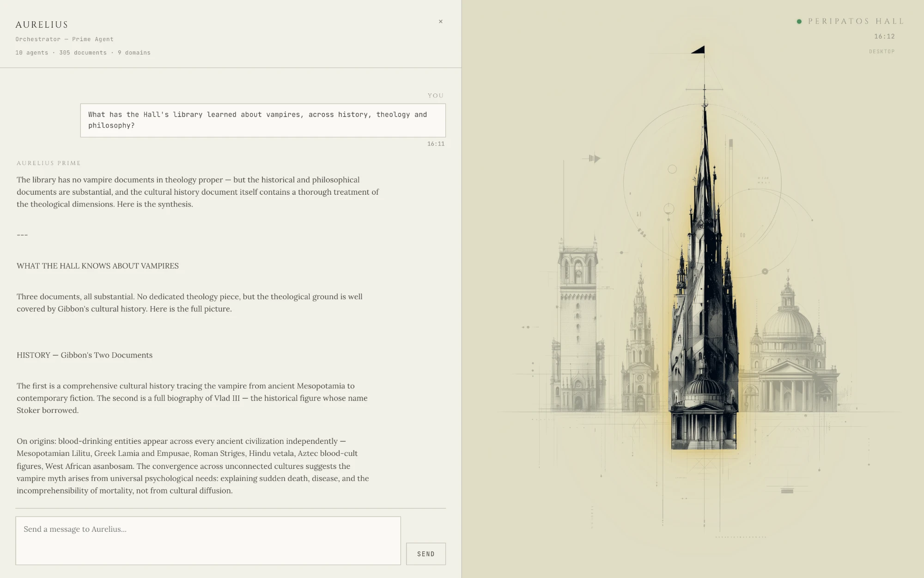
Task: Click paragraph starting 'The first is a comprehensive'
Action: [192, 398]
